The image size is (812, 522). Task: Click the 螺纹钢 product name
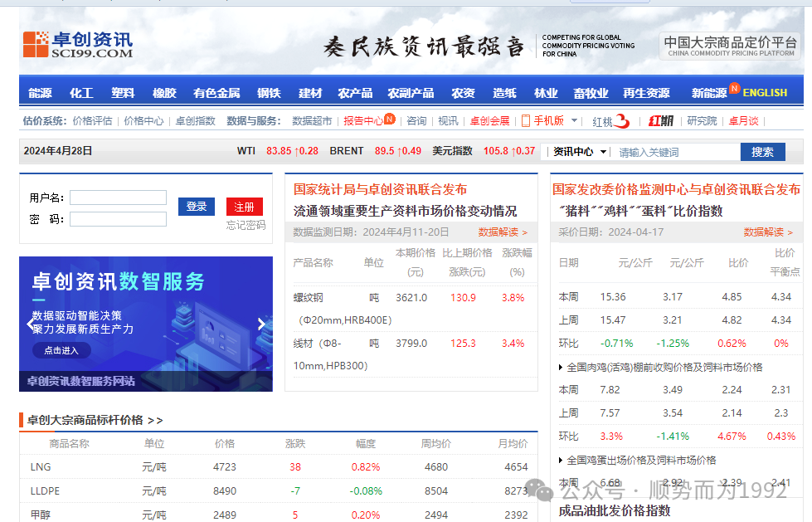click(x=308, y=298)
